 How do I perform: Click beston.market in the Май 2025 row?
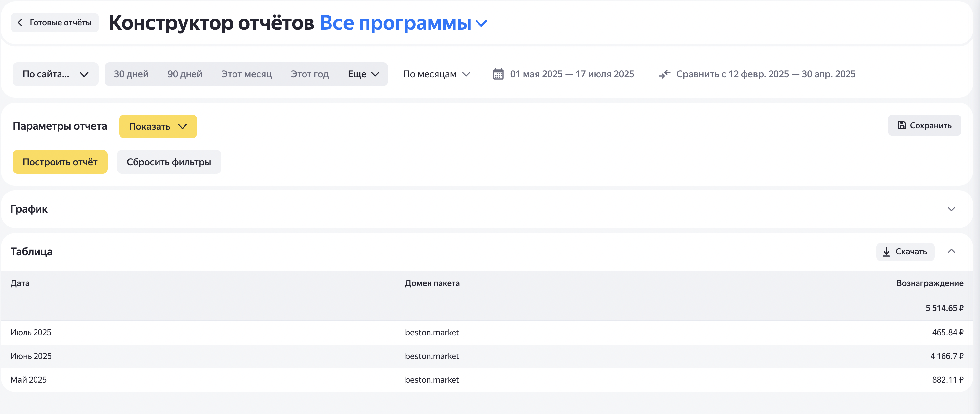(432, 379)
